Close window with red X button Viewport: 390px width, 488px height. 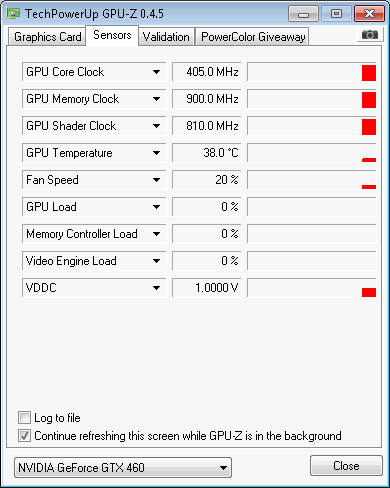(369, 14)
